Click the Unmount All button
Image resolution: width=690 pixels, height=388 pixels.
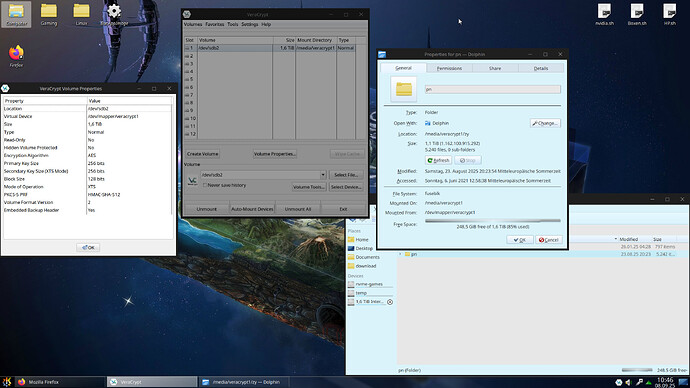pos(298,209)
